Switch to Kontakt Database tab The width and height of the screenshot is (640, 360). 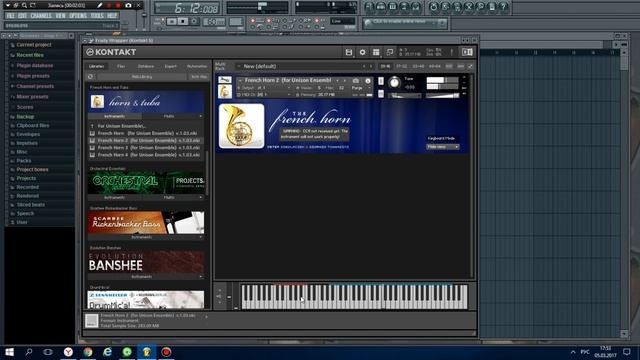pos(146,66)
